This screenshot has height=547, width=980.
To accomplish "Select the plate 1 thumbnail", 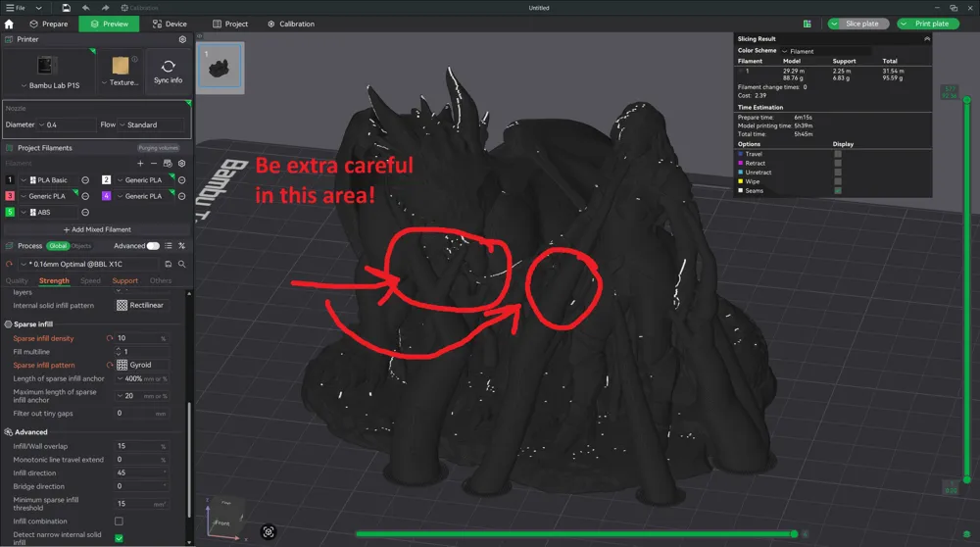I will [x=220, y=68].
